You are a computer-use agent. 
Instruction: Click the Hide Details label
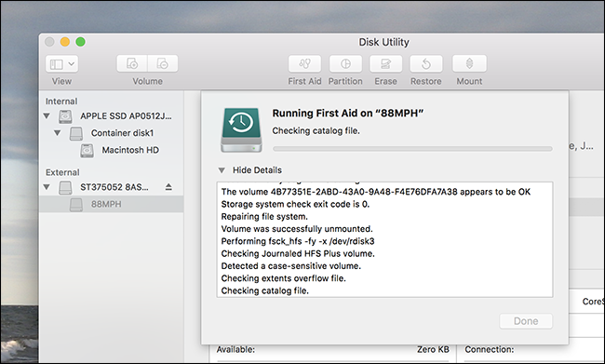[257, 170]
